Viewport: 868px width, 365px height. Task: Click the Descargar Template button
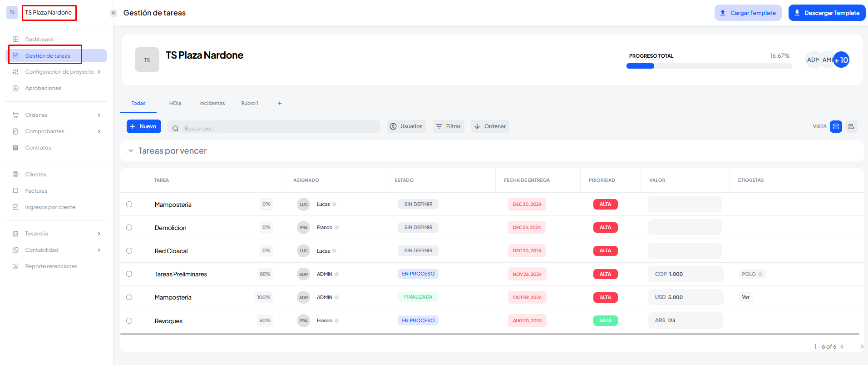827,13
